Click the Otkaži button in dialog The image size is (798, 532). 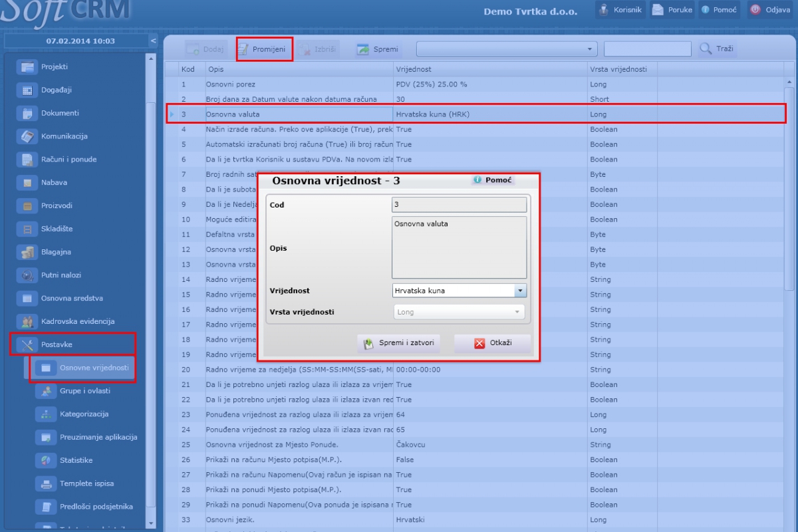(x=493, y=344)
